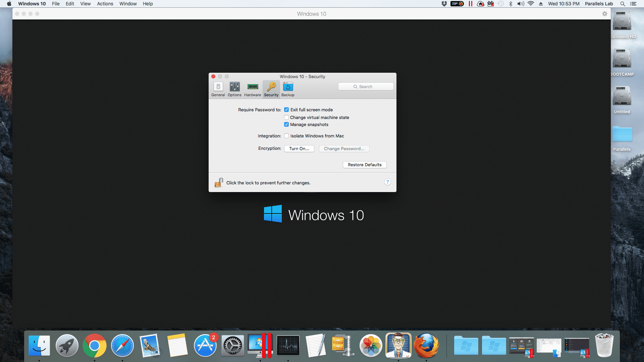Click the Bluetooth menu bar icon
Screen dimensions: 644x362
coord(511,4)
